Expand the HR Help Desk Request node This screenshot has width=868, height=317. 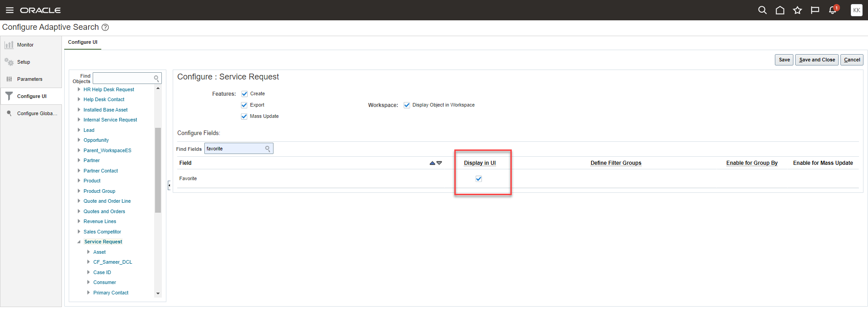79,89
